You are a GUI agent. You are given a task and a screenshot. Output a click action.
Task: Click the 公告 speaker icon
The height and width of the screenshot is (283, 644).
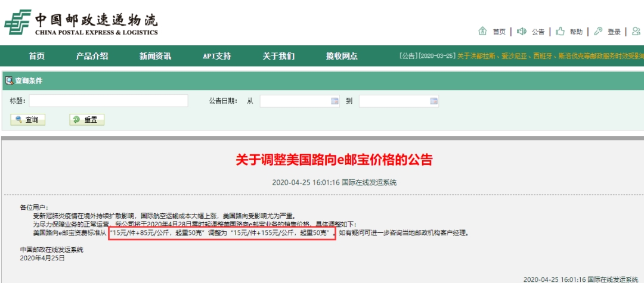tap(522, 31)
